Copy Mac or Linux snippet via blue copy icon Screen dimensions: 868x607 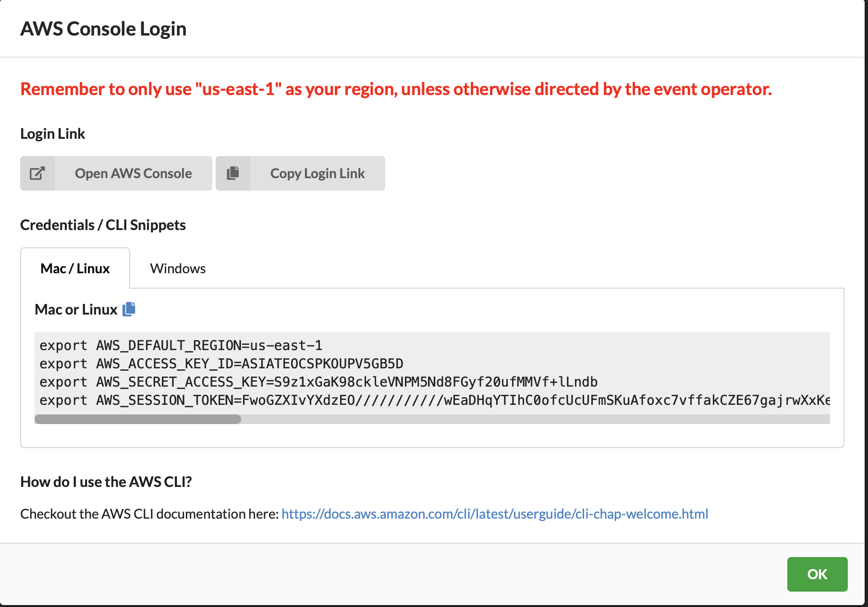click(x=129, y=309)
